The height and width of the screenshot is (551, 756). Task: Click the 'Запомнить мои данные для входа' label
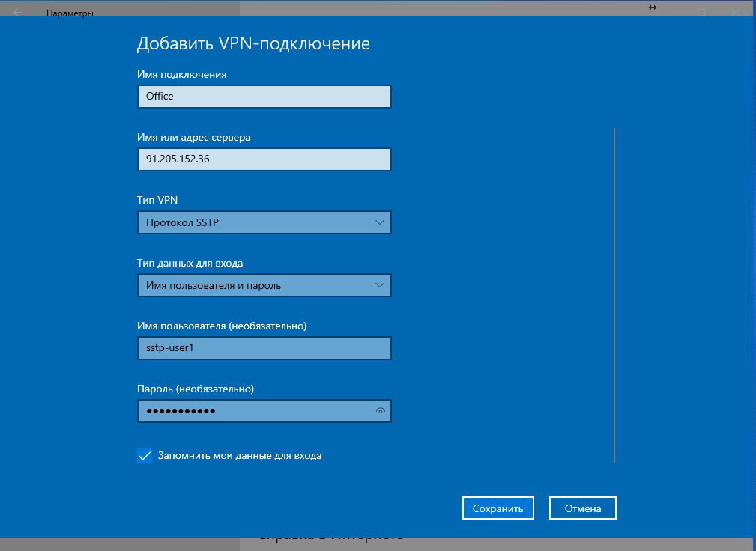click(x=240, y=456)
